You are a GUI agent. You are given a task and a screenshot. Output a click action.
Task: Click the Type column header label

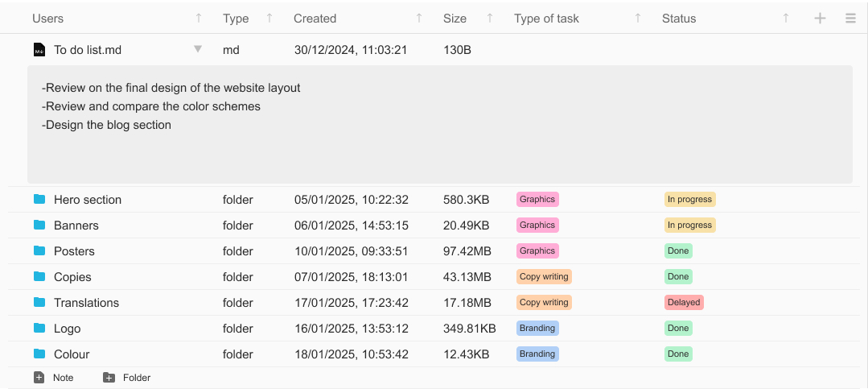pyautogui.click(x=236, y=19)
